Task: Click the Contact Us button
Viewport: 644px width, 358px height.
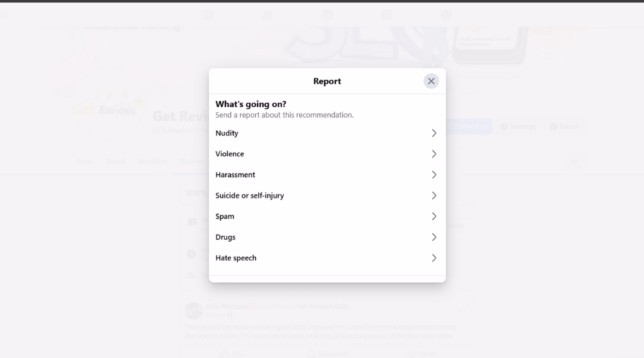Action: [x=469, y=126]
